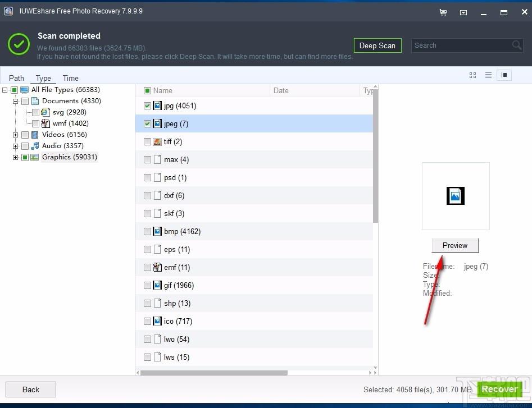532x408 pixels.
Task: Collapse the Documents tree node
Action: 15,101
